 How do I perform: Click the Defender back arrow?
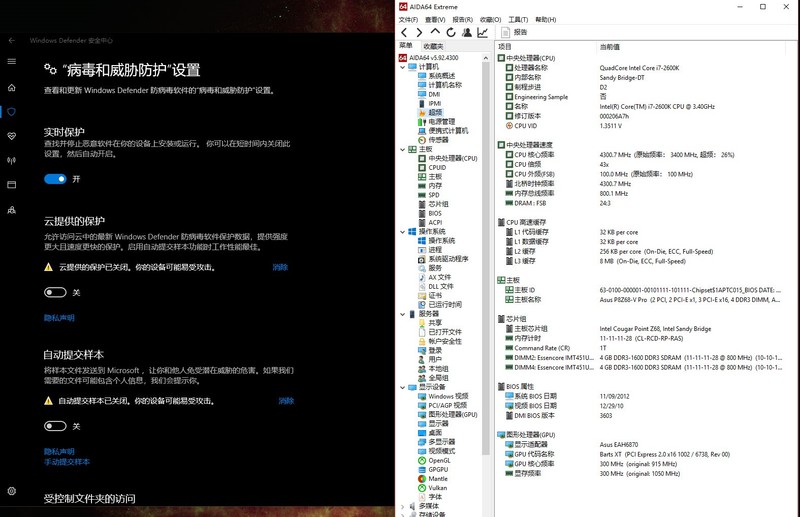point(12,40)
